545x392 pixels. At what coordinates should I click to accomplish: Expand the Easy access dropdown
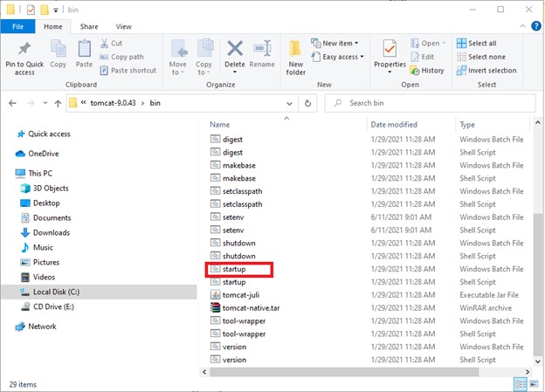coord(341,57)
